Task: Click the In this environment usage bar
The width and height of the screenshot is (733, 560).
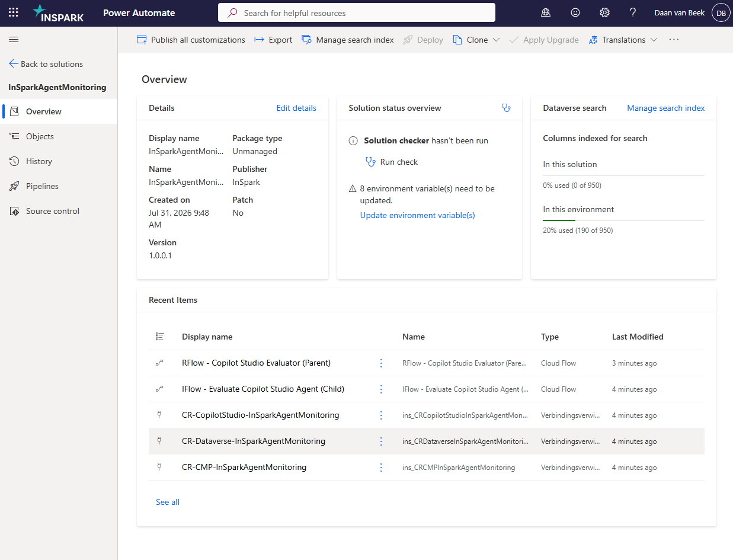Action: pos(624,220)
